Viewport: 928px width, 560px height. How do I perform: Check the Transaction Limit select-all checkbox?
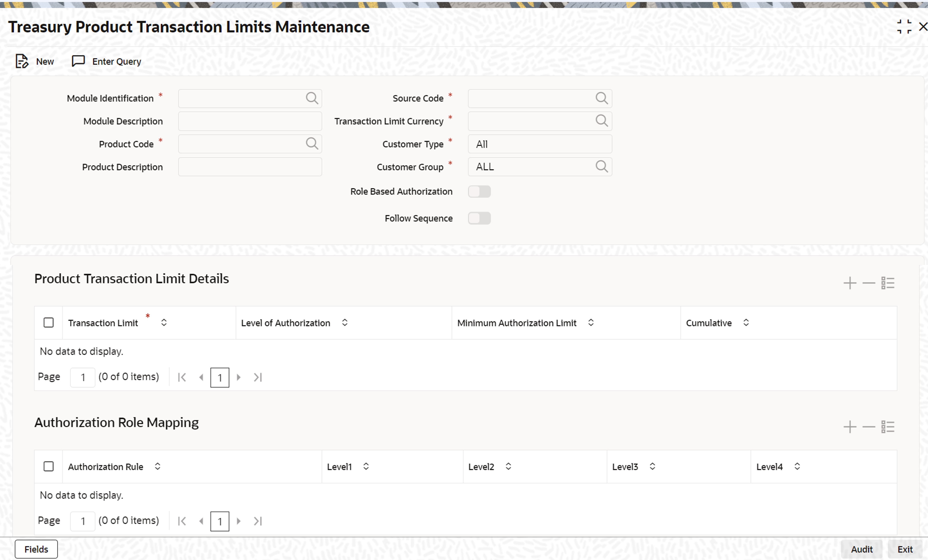pos(49,322)
